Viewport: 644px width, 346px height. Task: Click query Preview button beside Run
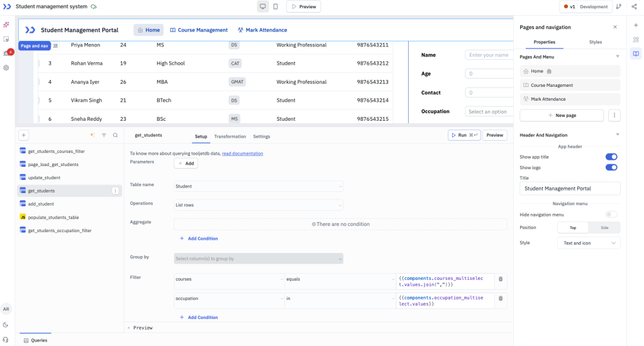pyautogui.click(x=495, y=135)
